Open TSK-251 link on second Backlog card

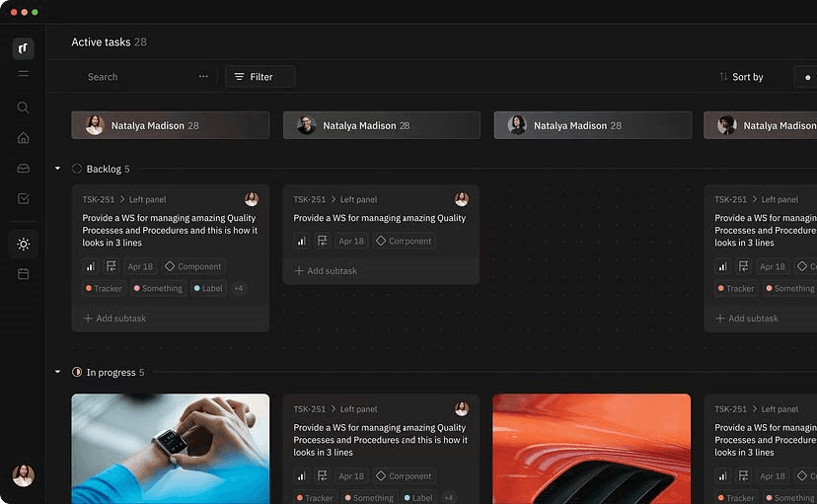(309, 199)
